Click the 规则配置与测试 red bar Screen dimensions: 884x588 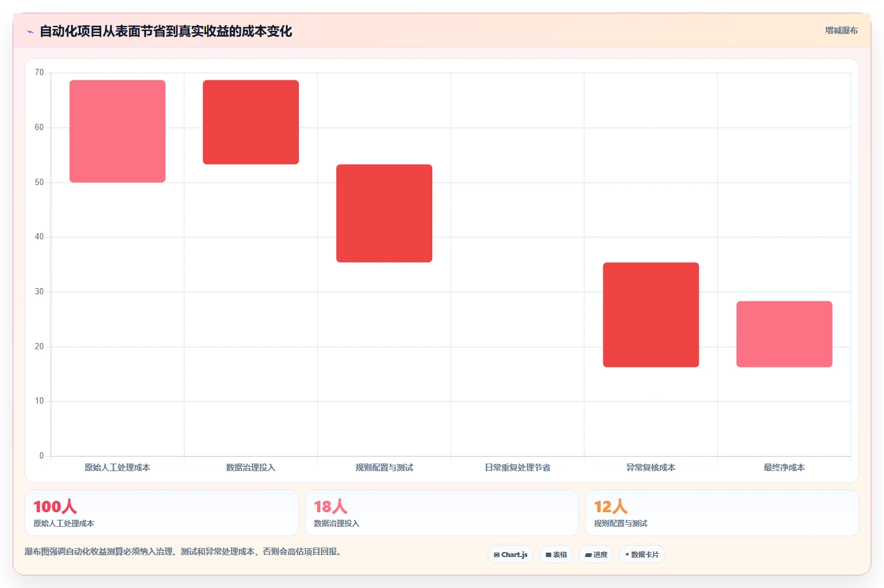384,213
